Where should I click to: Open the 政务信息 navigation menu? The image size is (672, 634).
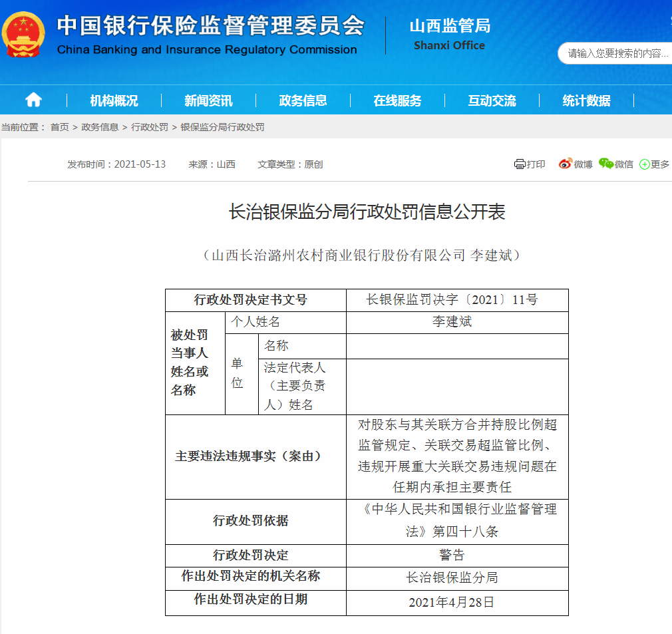pyautogui.click(x=303, y=100)
